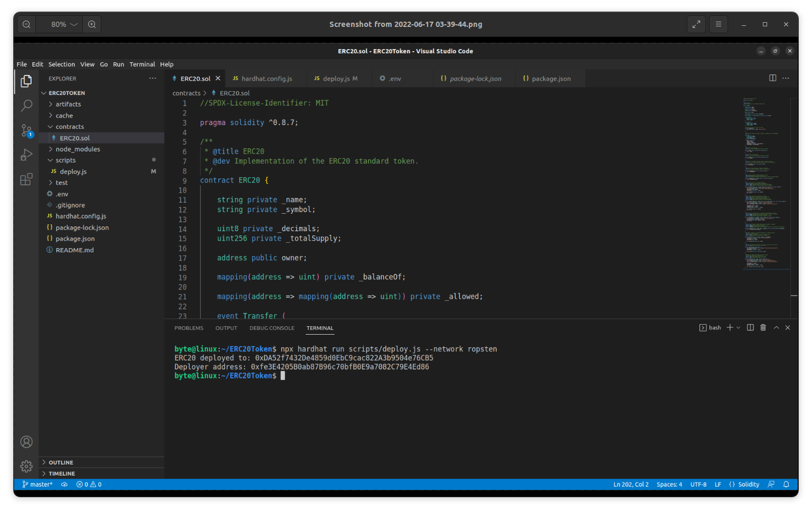Zoom out in the image viewer
Image resolution: width=812 pixels, height=512 pixels.
pyautogui.click(x=26, y=24)
